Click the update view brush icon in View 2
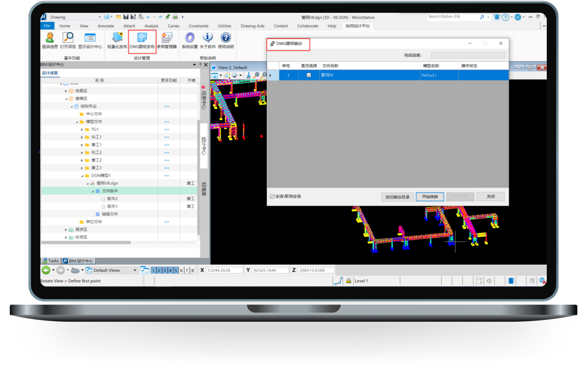The image size is (588, 367). click(248, 75)
